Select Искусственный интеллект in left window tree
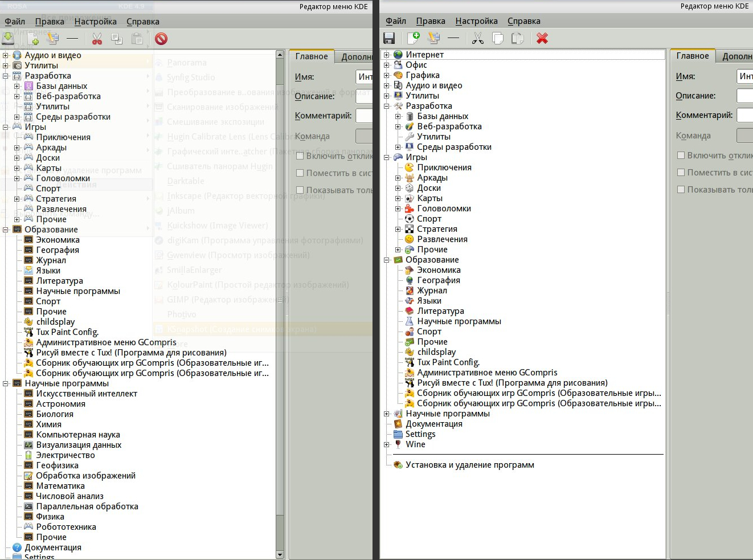Viewport: 753px width, 560px height. [x=87, y=394]
